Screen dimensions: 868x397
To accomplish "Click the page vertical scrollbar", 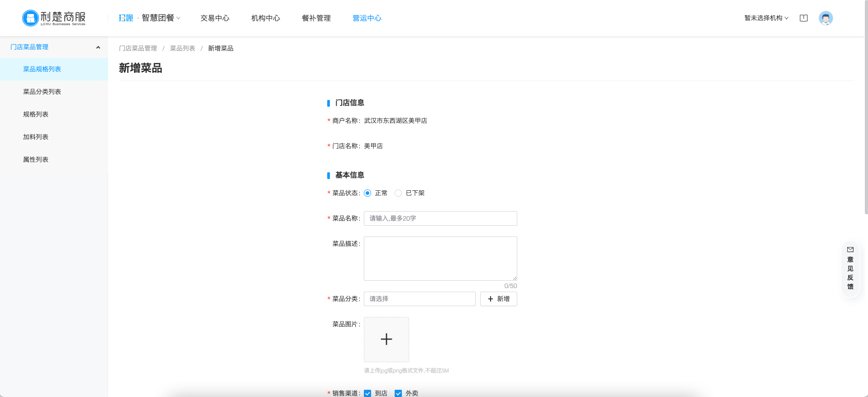I will 866,108.
